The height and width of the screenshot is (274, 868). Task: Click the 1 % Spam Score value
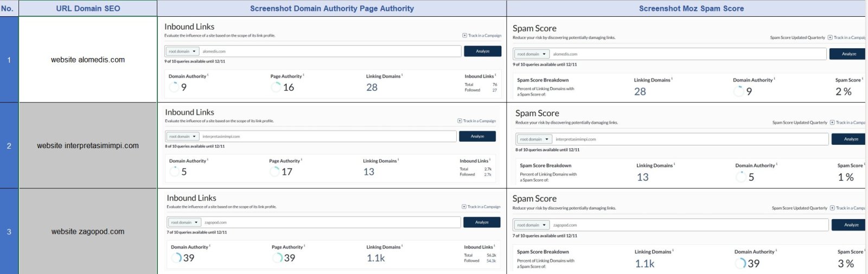click(846, 177)
